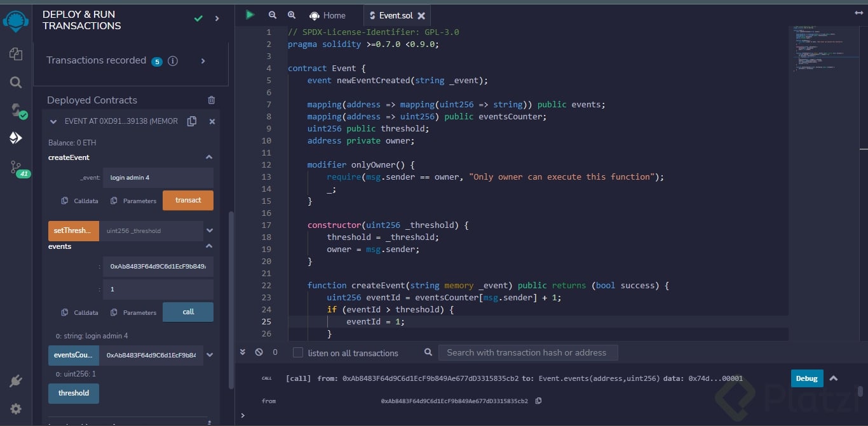Expand the Deploy & Run panel header chevron
The width and height of the screenshot is (868, 426).
(x=217, y=19)
